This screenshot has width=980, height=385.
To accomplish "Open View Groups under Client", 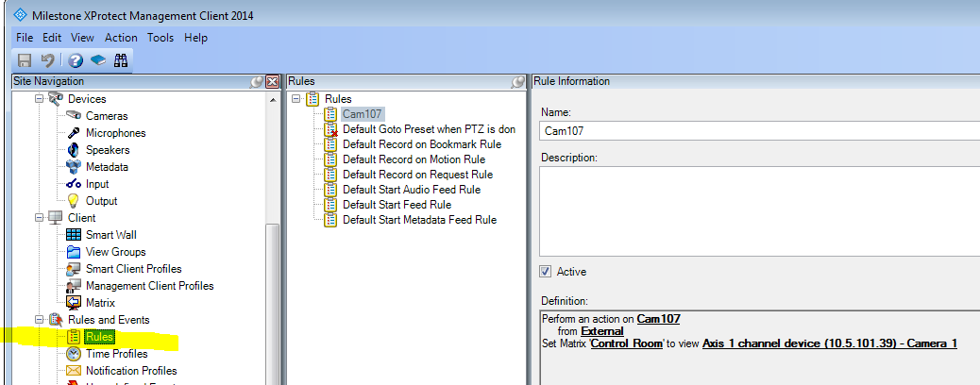I will (115, 252).
